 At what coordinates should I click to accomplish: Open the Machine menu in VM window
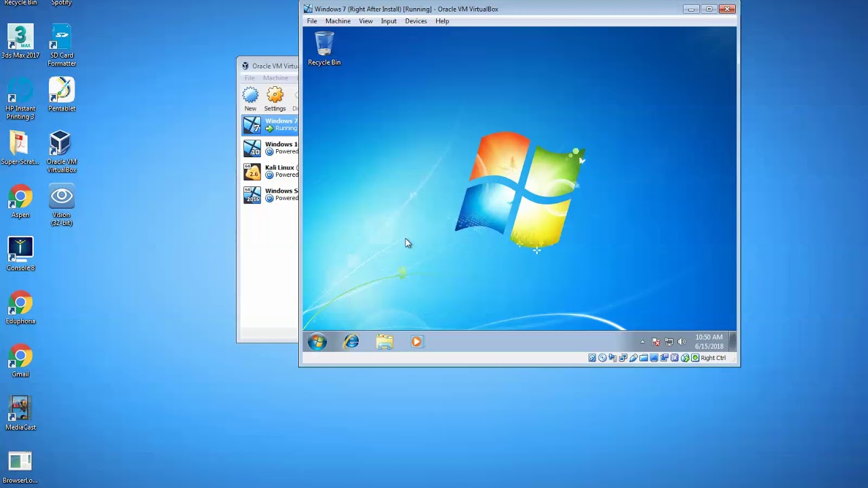(x=338, y=21)
